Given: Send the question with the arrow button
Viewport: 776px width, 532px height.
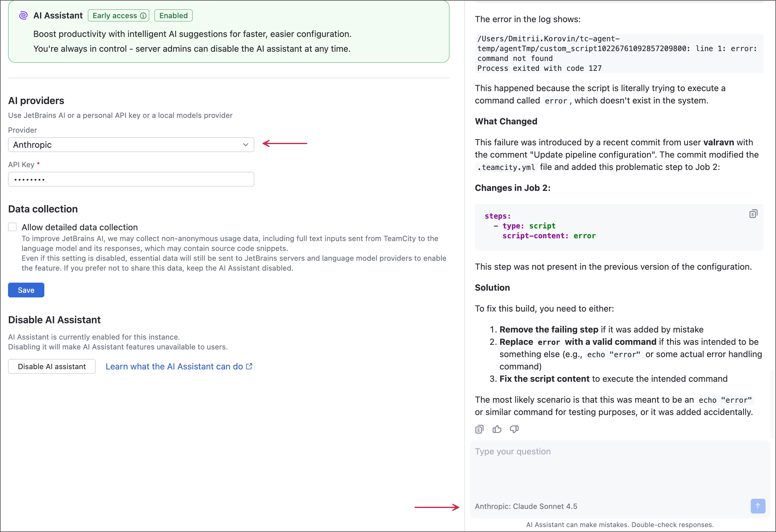Looking at the screenshot, I should [x=758, y=506].
